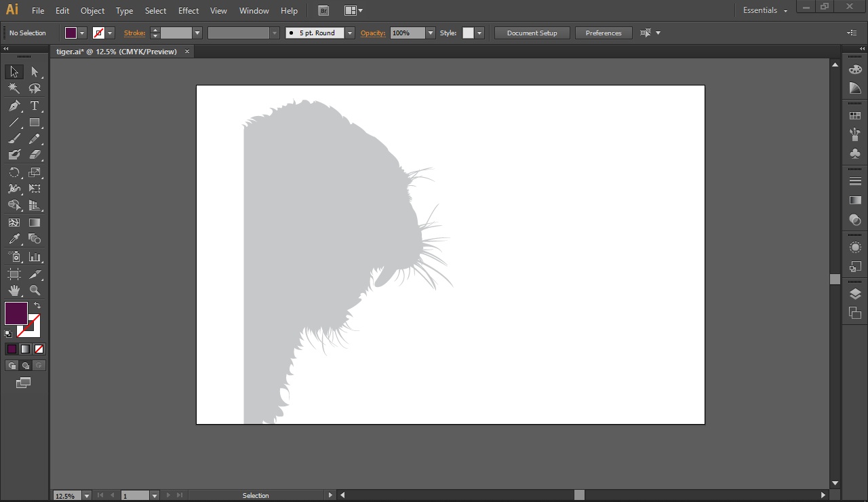
Task: Open the artboard navigation dropdown
Action: coord(154,496)
